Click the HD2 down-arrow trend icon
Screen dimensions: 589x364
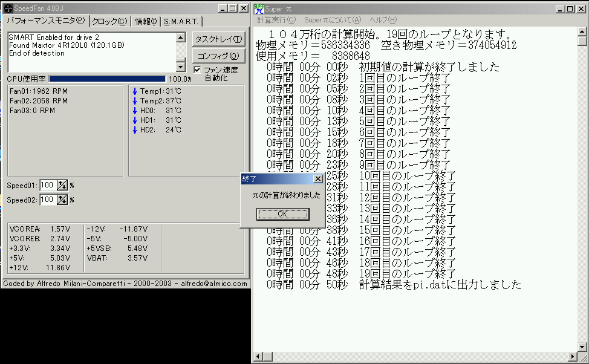point(134,131)
